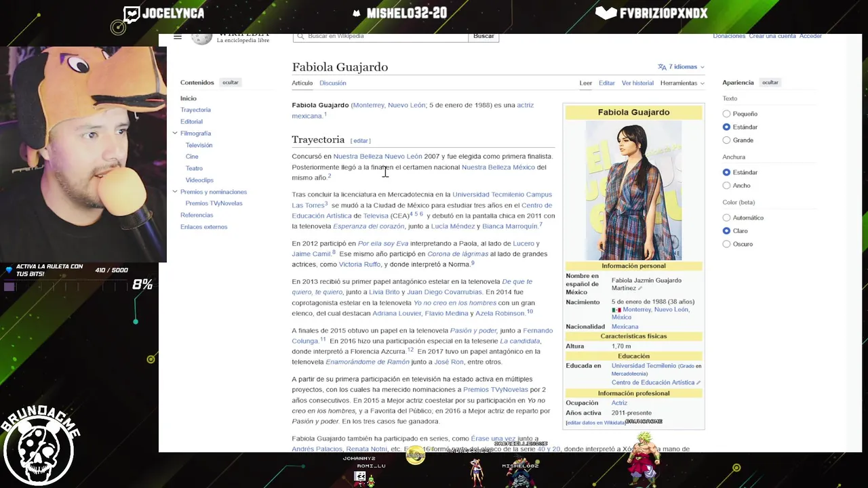The image size is (868, 488).
Task: Jump to Editorial in contents sidebar
Action: pyautogui.click(x=191, y=122)
